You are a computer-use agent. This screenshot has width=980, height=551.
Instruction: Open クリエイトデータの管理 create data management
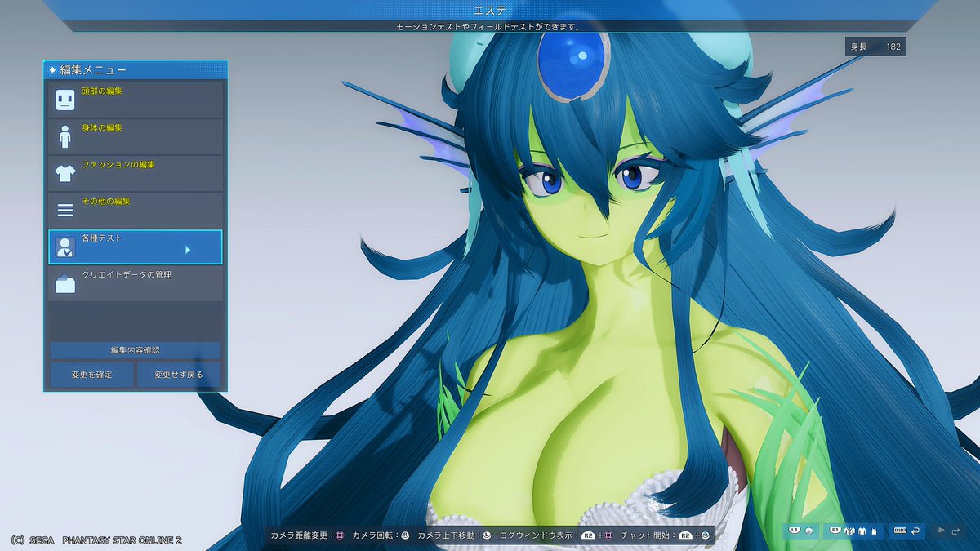point(135,283)
